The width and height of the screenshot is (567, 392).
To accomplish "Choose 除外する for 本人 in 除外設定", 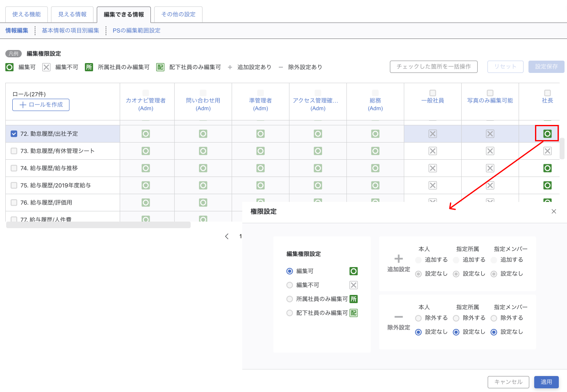I will click(418, 318).
